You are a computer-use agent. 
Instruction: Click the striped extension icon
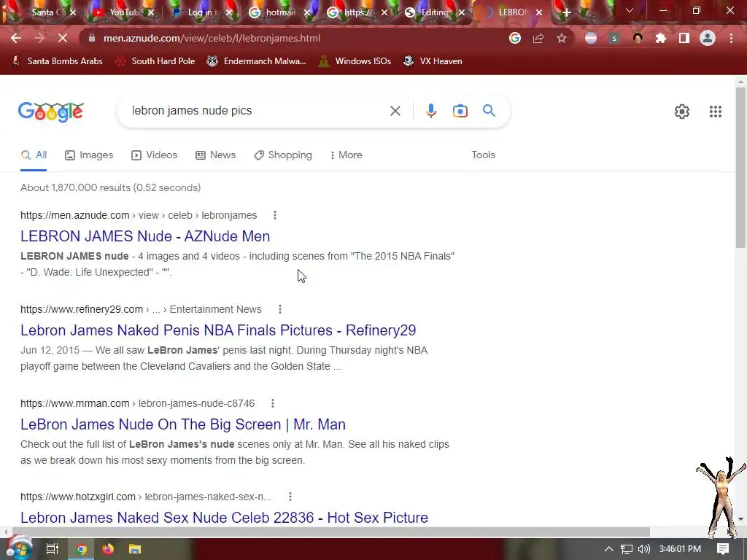pyautogui.click(x=591, y=38)
